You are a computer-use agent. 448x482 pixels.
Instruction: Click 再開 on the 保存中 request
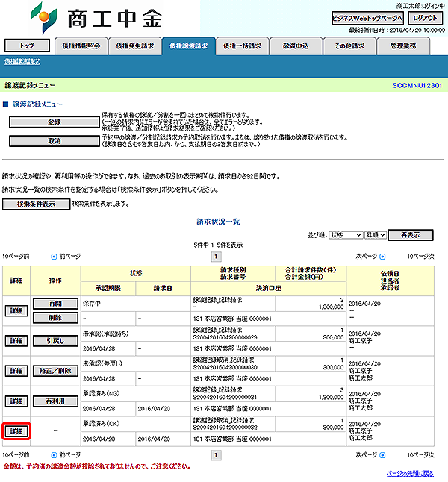click(55, 304)
